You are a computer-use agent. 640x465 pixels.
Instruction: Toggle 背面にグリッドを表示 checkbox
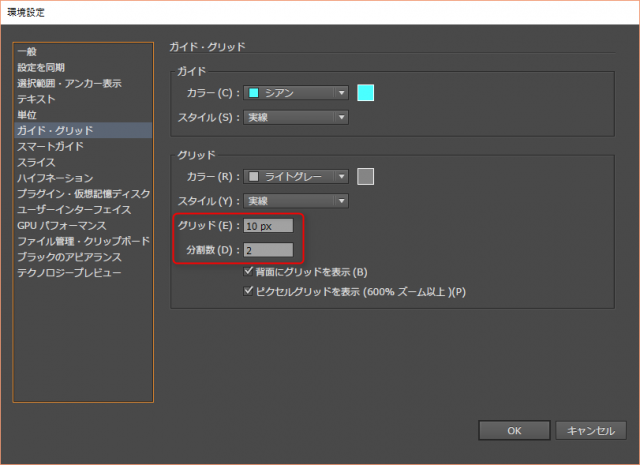(x=249, y=272)
